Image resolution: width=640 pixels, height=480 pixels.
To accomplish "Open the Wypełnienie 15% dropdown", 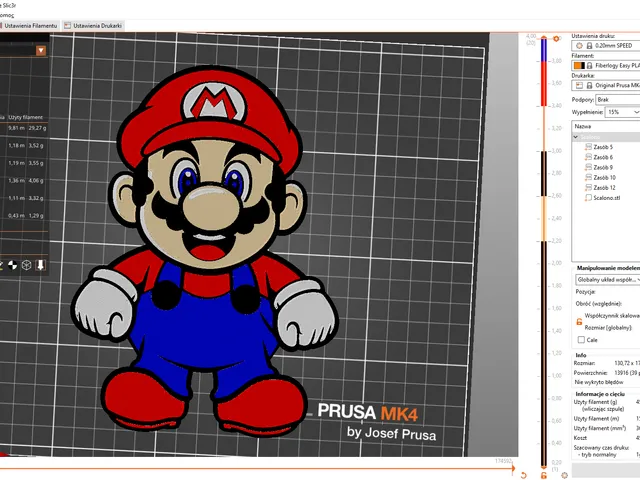I will (622, 112).
